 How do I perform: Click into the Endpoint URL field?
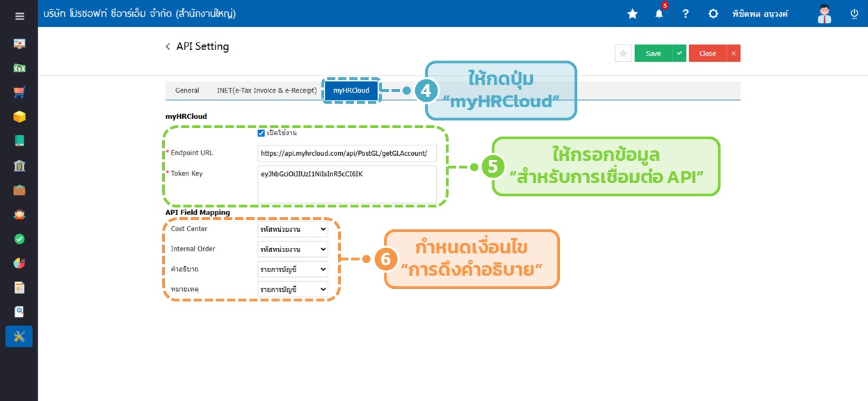click(x=346, y=153)
